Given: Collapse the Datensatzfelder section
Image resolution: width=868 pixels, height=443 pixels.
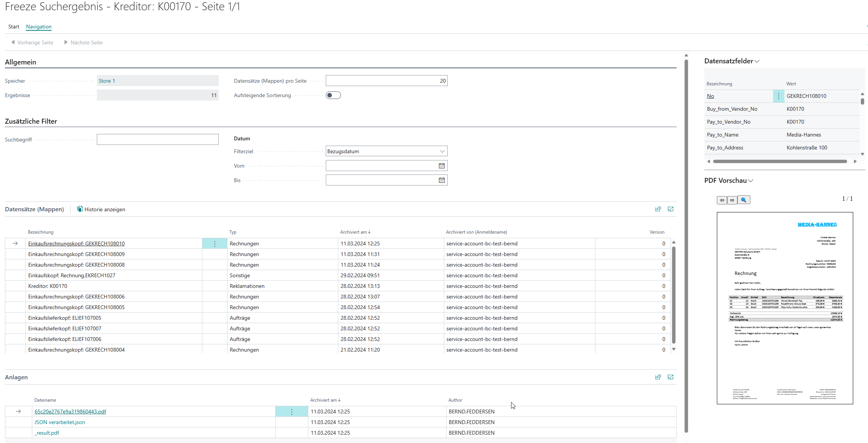Looking at the screenshot, I should [x=732, y=61].
